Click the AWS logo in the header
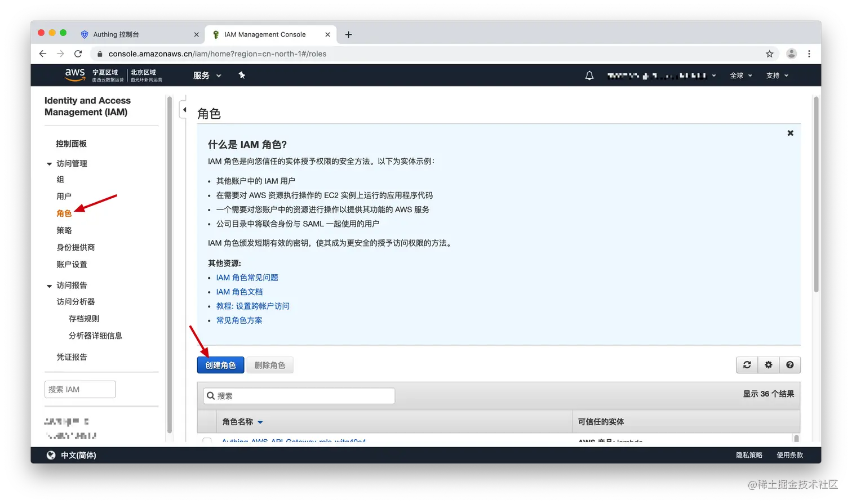The height and width of the screenshot is (504, 852). (74, 75)
